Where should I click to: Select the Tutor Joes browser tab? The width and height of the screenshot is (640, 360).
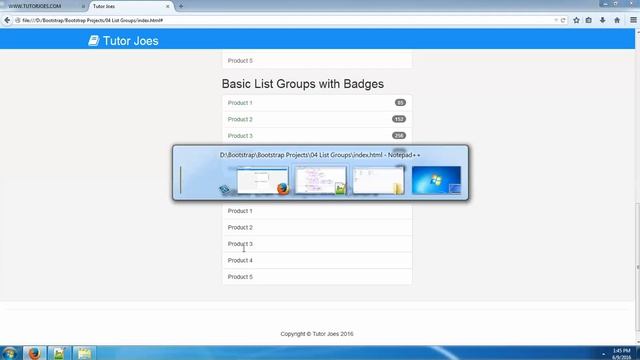pos(130,6)
